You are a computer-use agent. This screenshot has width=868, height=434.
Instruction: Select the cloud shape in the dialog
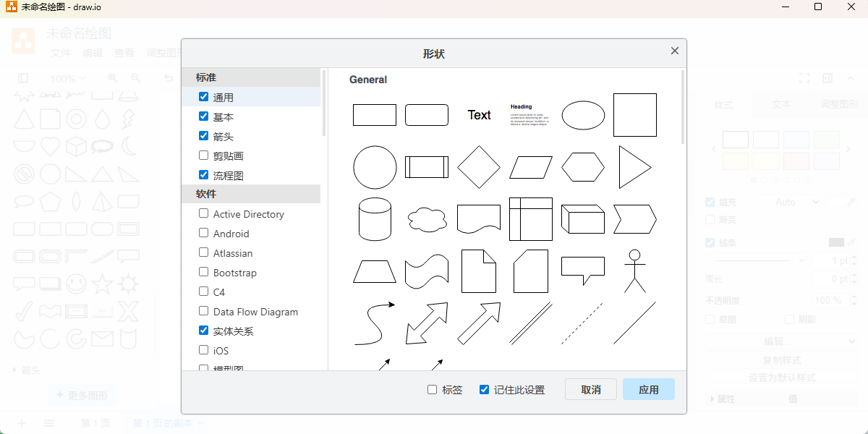coord(427,218)
